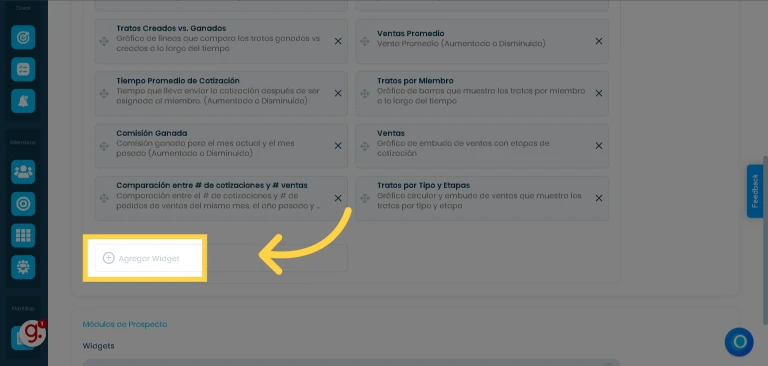The width and height of the screenshot is (768, 366).
Task: Open the Módulos de Prospecto link
Action: click(x=125, y=324)
